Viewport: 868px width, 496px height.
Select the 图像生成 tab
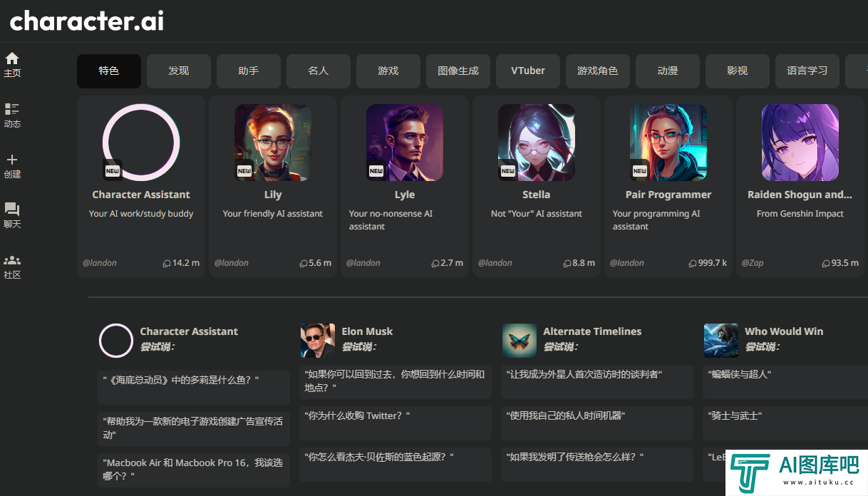(458, 71)
